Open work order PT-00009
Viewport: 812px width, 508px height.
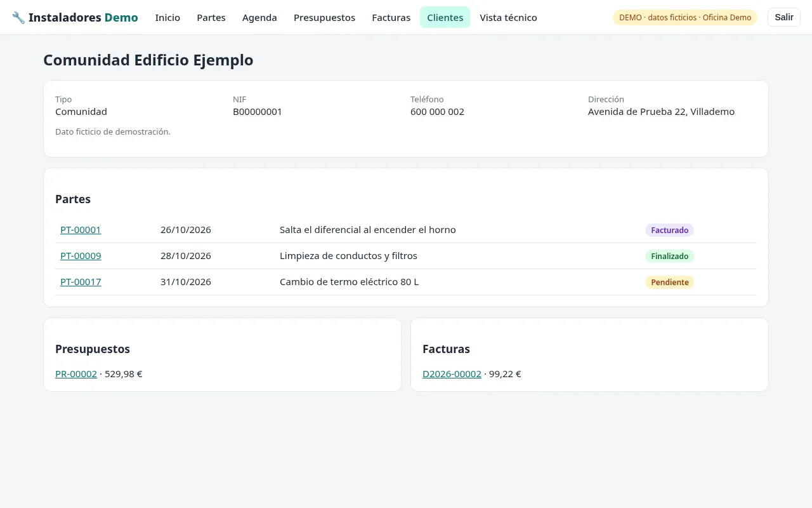coord(81,256)
